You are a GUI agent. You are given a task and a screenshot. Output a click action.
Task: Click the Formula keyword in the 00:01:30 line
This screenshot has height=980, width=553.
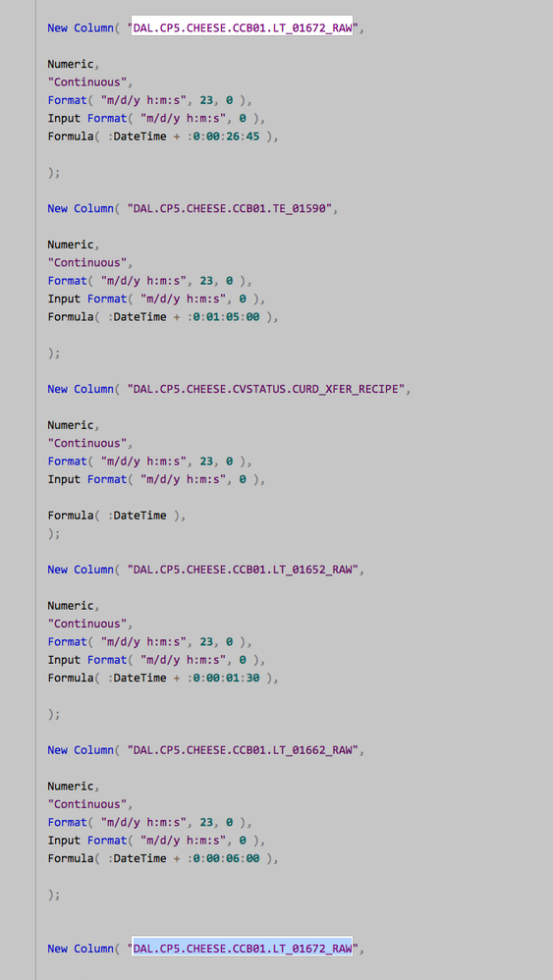pos(71,679)
